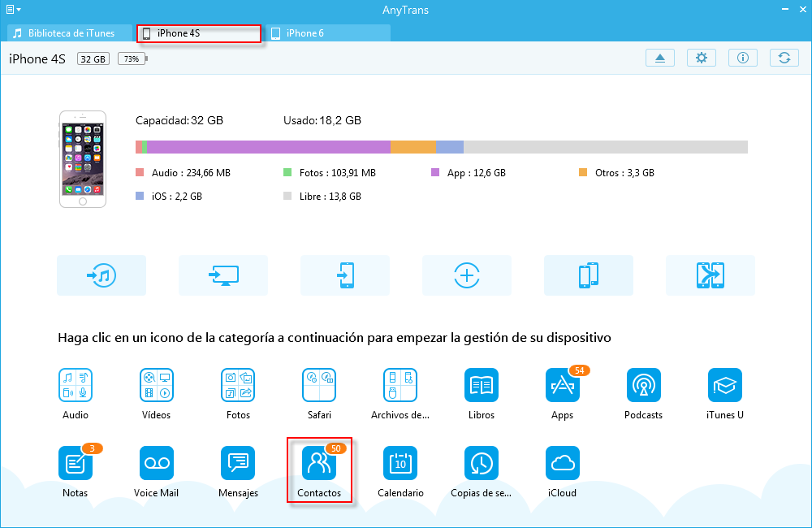
Task: Click the Capacidad: 32 GB text
Action: (179, 121)
